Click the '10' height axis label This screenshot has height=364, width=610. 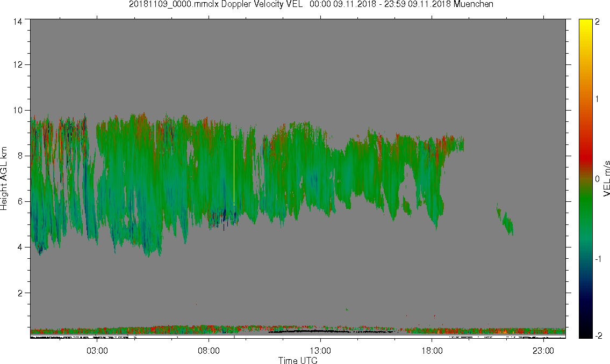pos(17,110)
